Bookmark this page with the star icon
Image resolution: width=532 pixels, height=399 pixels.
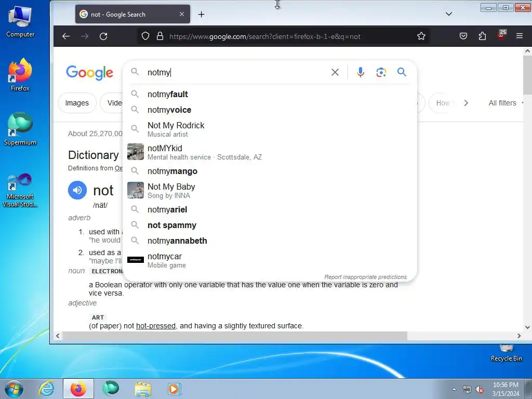[x=421, y=36]
